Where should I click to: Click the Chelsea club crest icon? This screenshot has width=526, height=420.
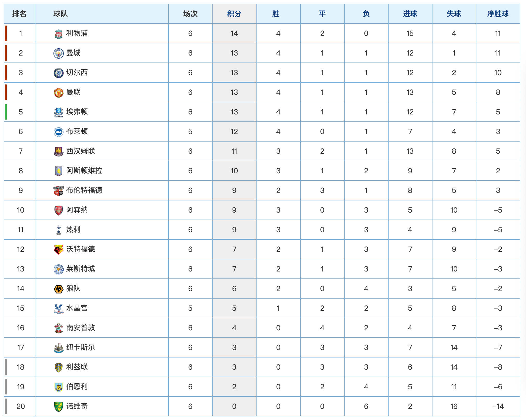(x=59, y=73)
